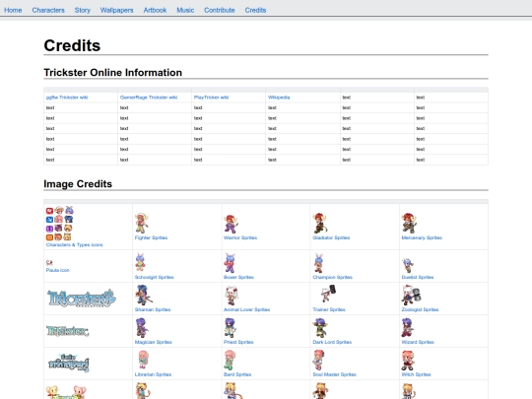Open the Bard Sprites link
Screen dimensions: 532x399
237,374
